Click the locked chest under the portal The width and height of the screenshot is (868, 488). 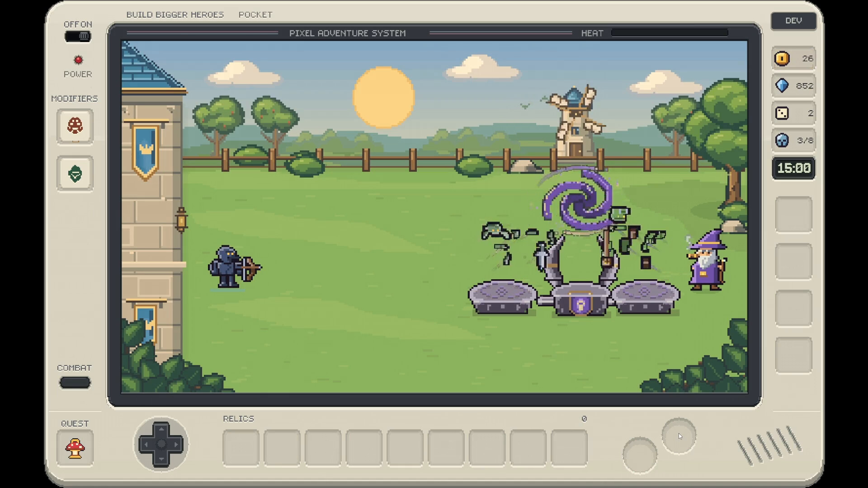click(x=580, y=300)
